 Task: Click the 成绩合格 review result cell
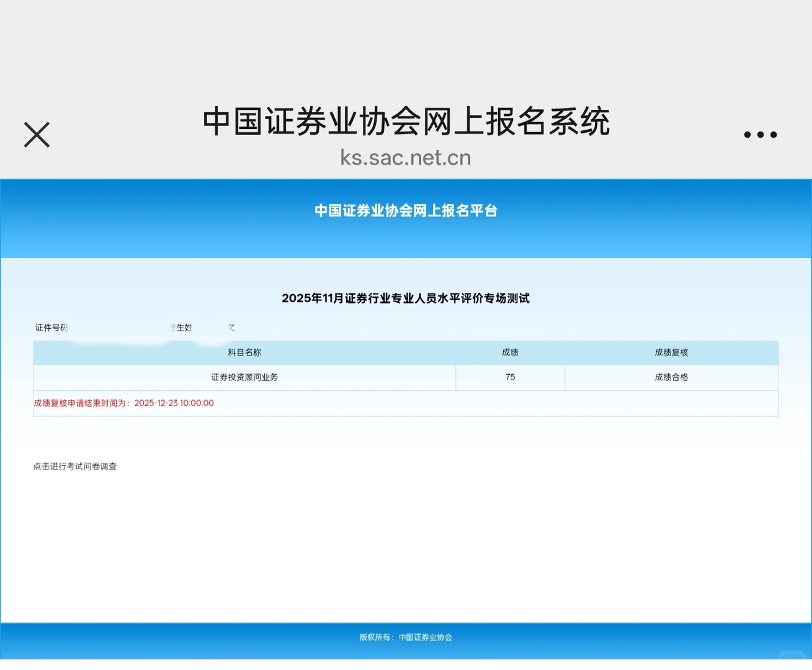click(671, 377)
